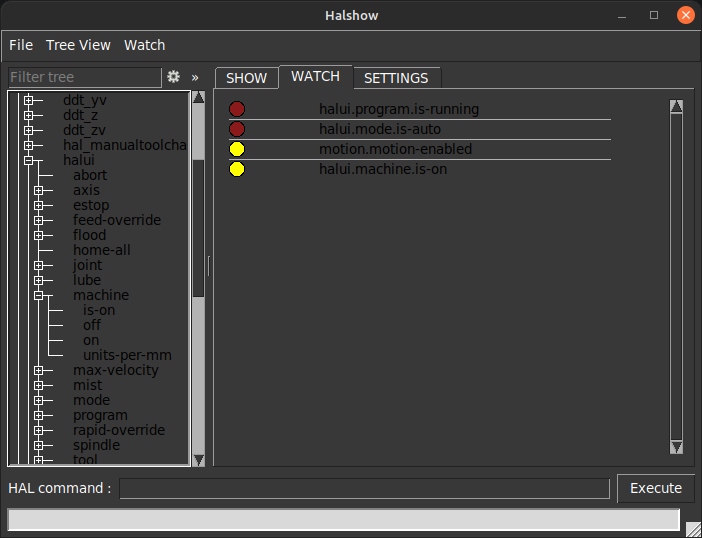Switch to the SETTINGS tab
The image size is (702, 538).
pyautogui.click(x=396, y=78)
